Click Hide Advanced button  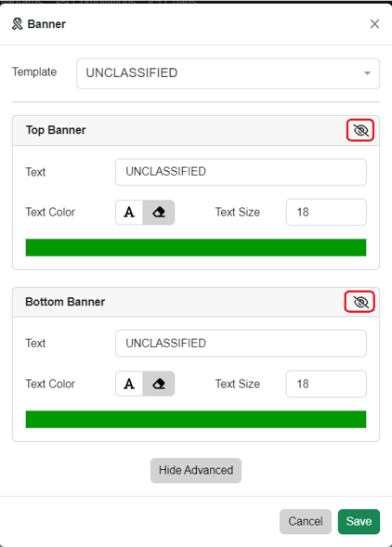coord(196,470)
